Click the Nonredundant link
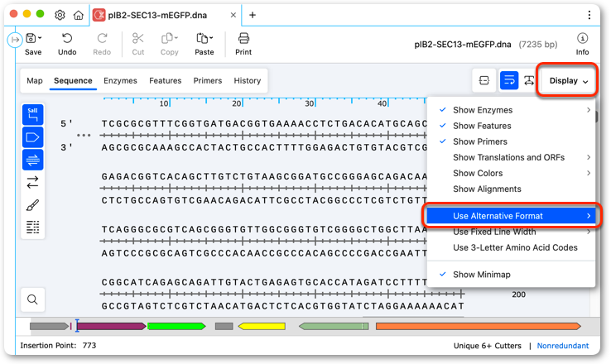The width and height of the screenshot is (611, 364). pyautogui.click(x=563, y=346)
